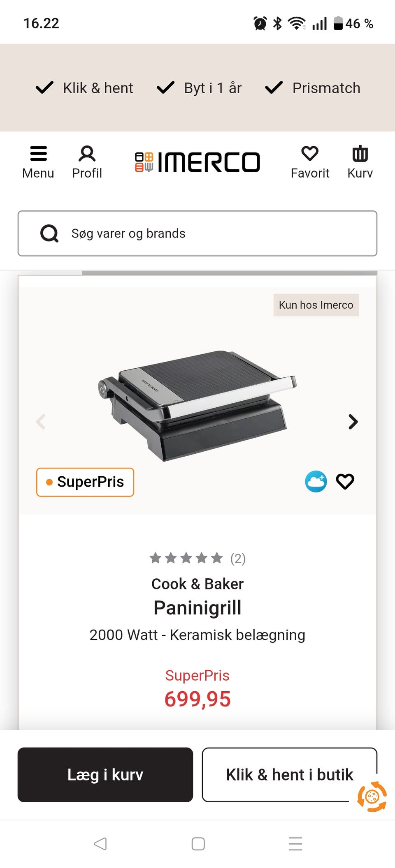Open the Kurv basket icon

(x=360, y=162)
